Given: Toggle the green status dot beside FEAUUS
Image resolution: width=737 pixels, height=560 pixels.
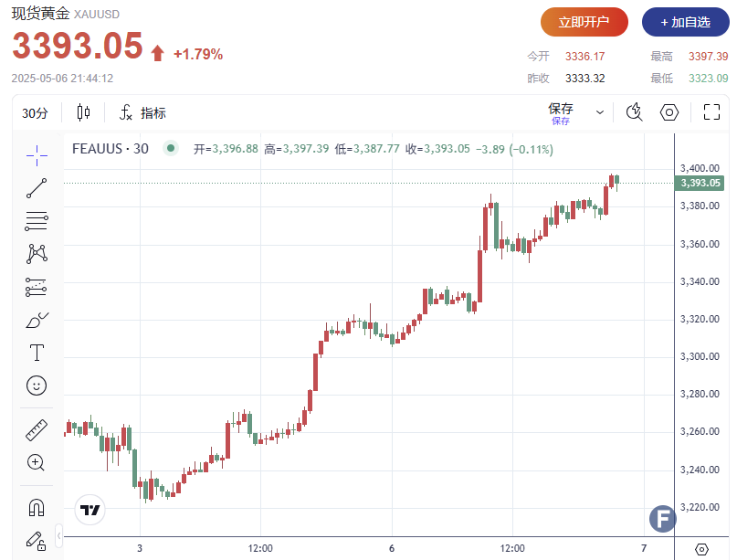Looking at the screenshot, I should [x=170, y=148].
